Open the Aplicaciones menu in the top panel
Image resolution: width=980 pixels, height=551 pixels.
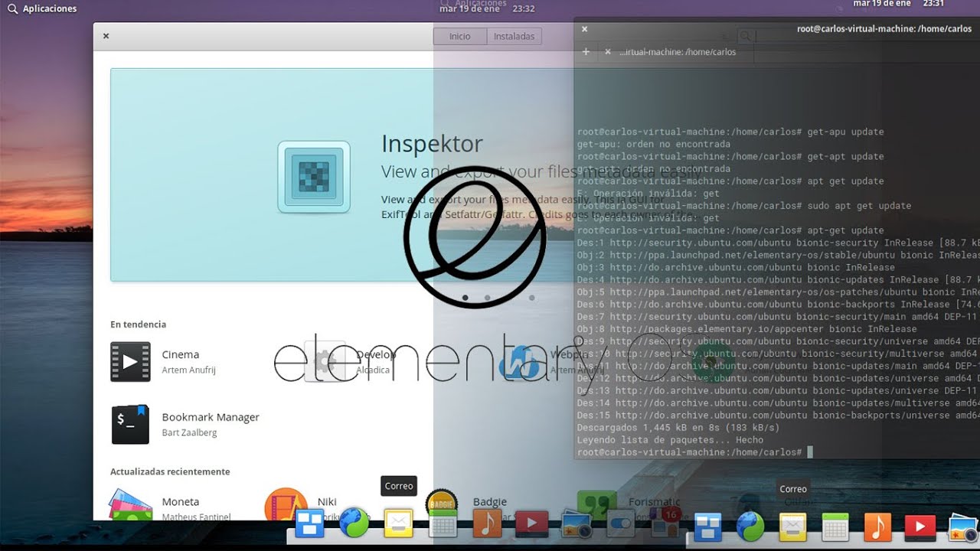42,8
